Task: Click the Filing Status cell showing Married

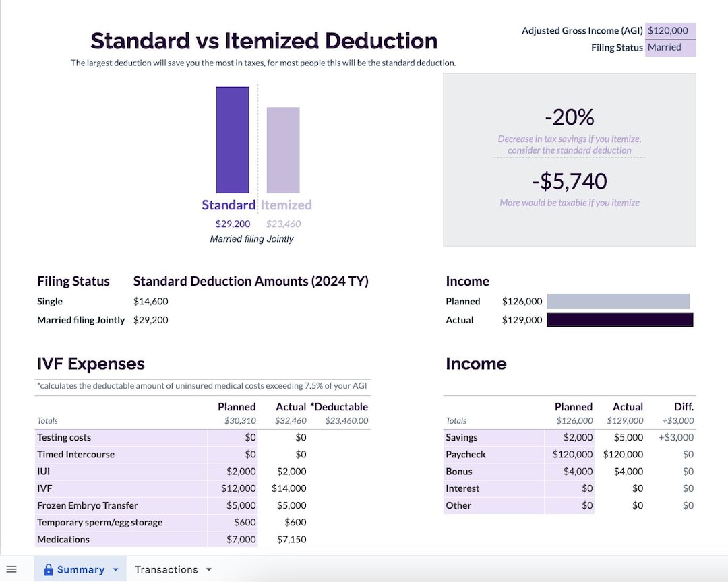Action: tap(670, 47)
